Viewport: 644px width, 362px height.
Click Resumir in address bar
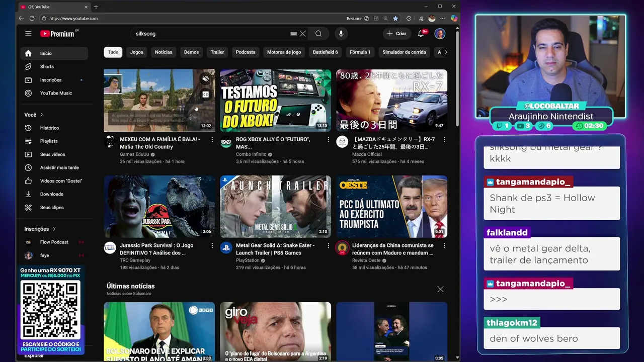354,19
